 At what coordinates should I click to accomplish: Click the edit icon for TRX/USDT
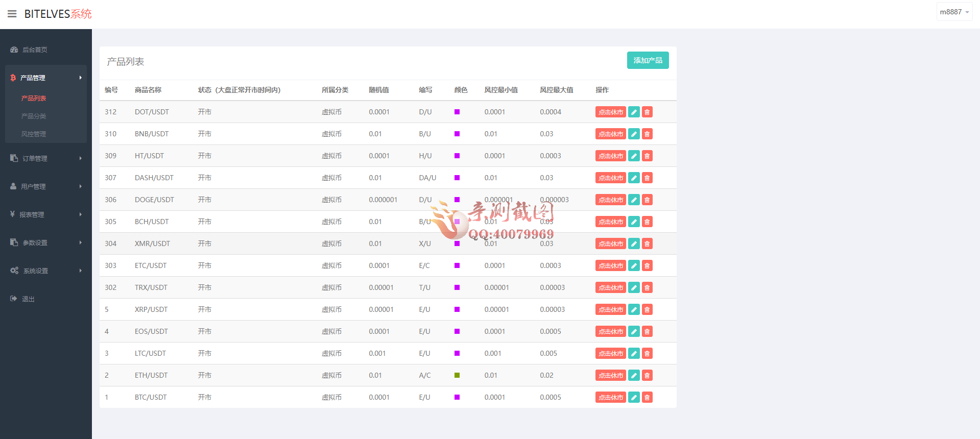[634, 288]
